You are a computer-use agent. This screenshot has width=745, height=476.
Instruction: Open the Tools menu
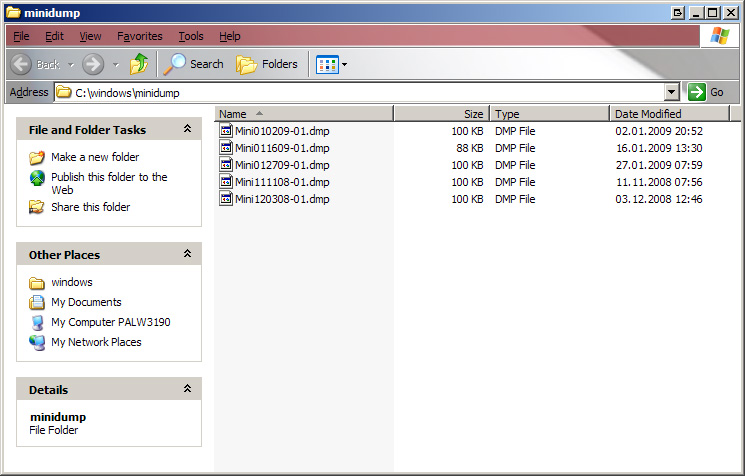pos(191,36)
